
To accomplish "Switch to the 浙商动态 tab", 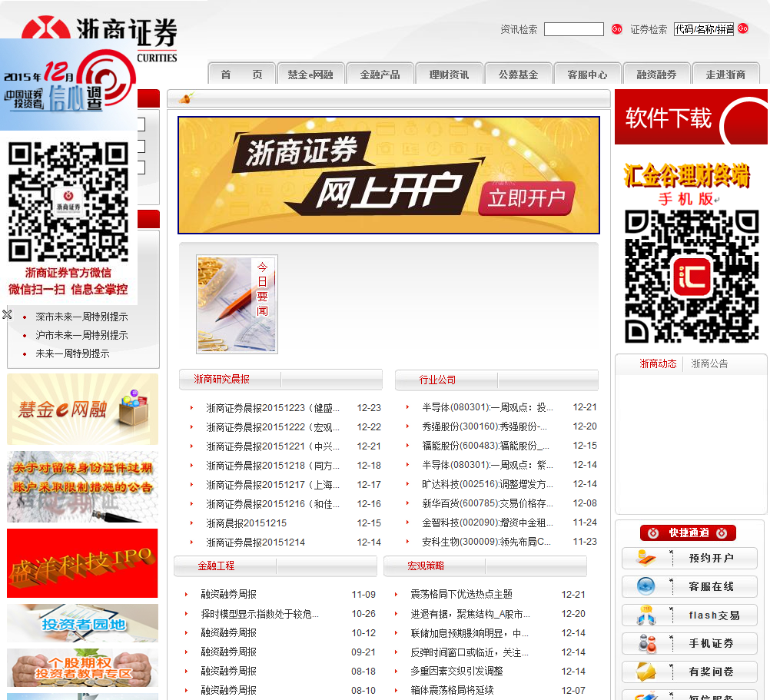I will click(658, 363).
